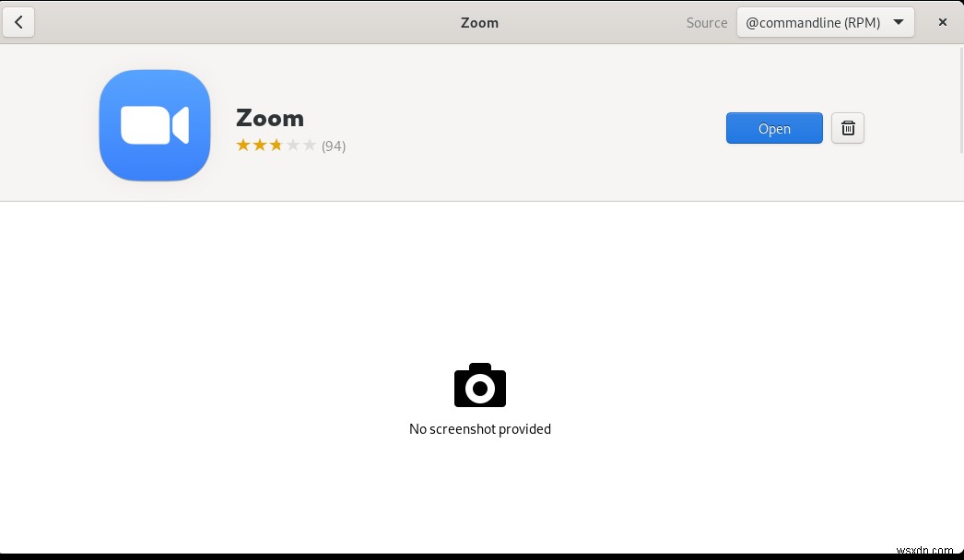Click the back arrow to return to app list
964x560 pixels.
point(18,22)
